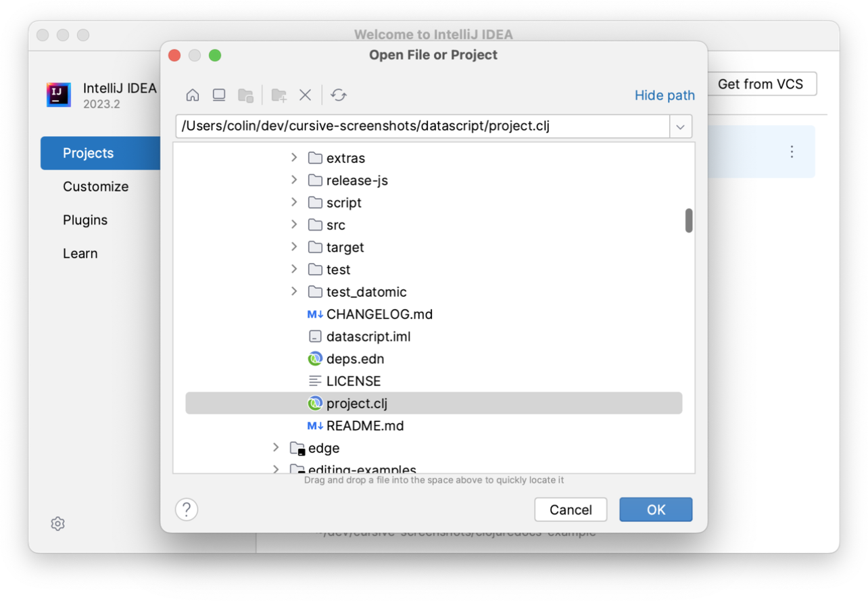Open the help question mark button
Screen dimensions: 868x601
click(x=187, y=509)
